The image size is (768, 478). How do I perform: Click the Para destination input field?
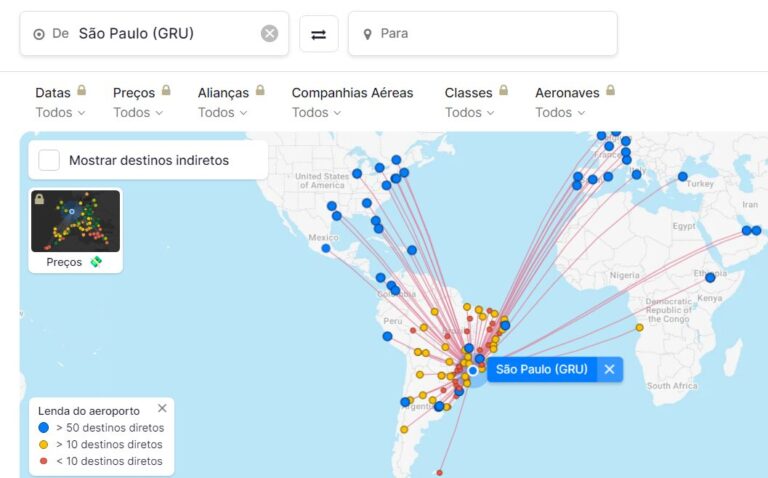(482, 34)
